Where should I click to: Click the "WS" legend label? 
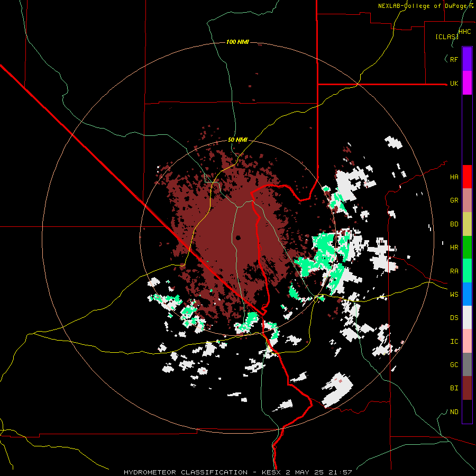(x=454, y=295)
